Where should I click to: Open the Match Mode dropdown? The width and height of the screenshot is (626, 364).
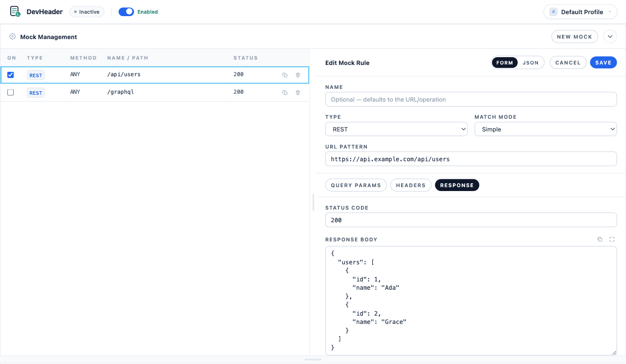pos(545,129)
